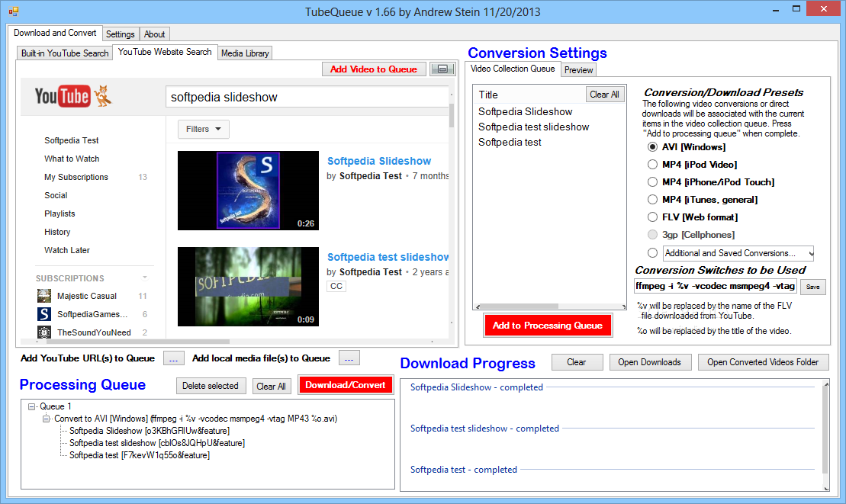
Task: Select YouTube Website Search tab
Action: click(165, 52)
